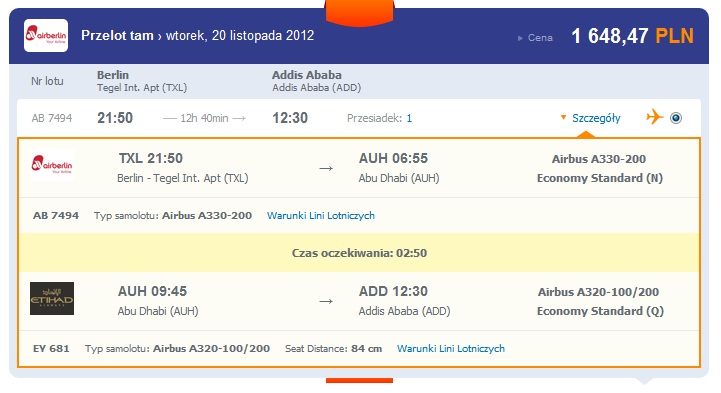Click the Etihad Airways logo
The image size is (721, 393).
[52, 298]
